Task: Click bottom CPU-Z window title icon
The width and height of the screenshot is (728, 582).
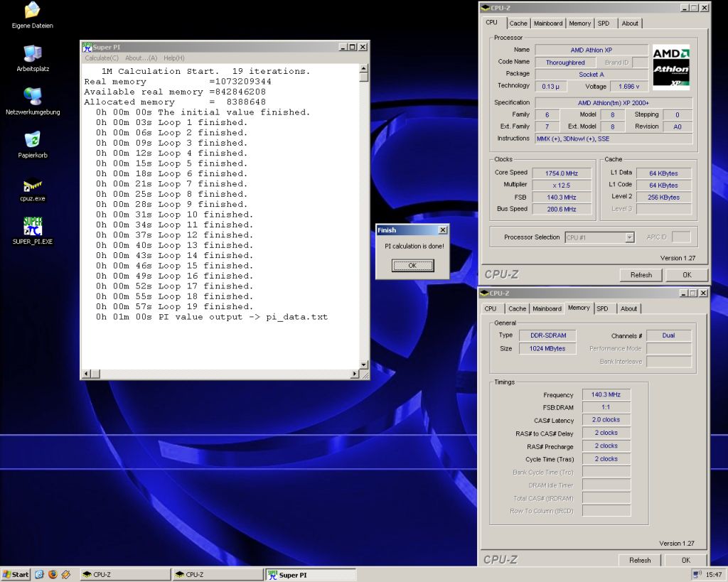Action: pos(484,293)
